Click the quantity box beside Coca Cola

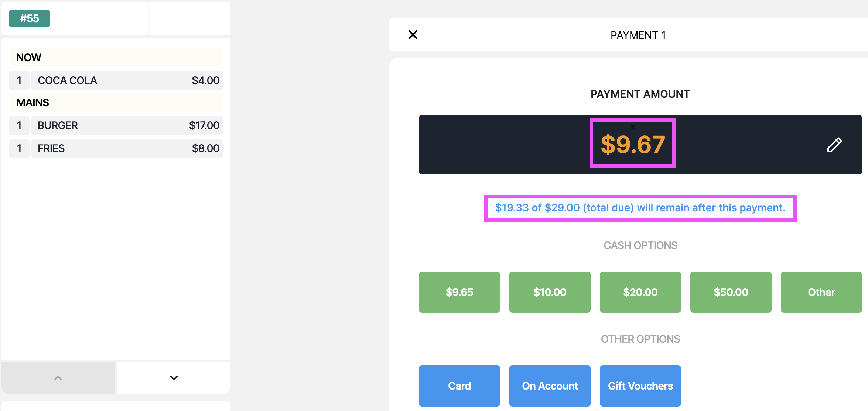(19, 80)
